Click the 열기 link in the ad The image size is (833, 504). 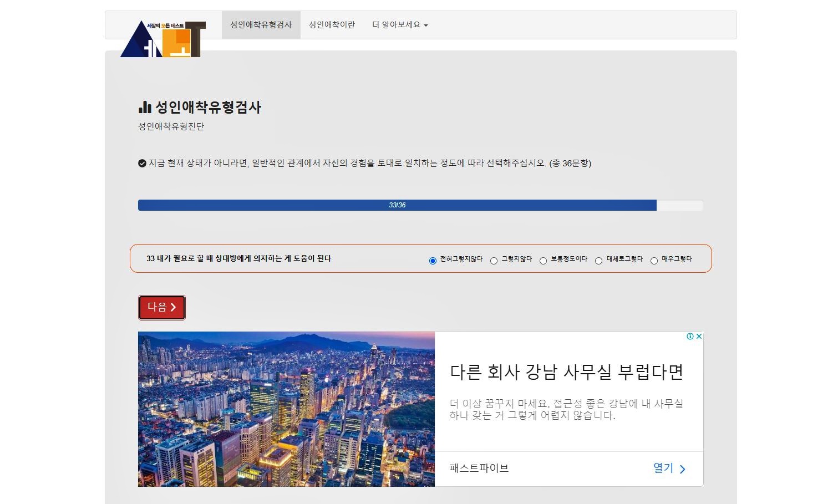click(x=669, y=469)
